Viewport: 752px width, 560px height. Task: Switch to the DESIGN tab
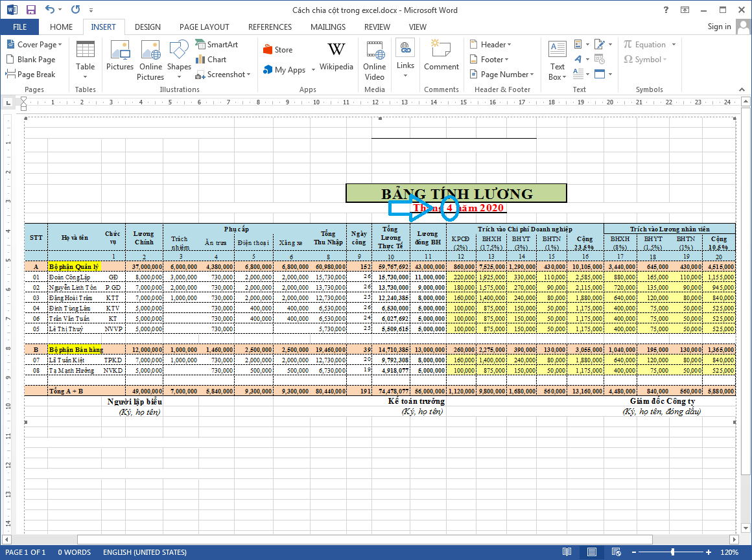[x=148, y=27]
